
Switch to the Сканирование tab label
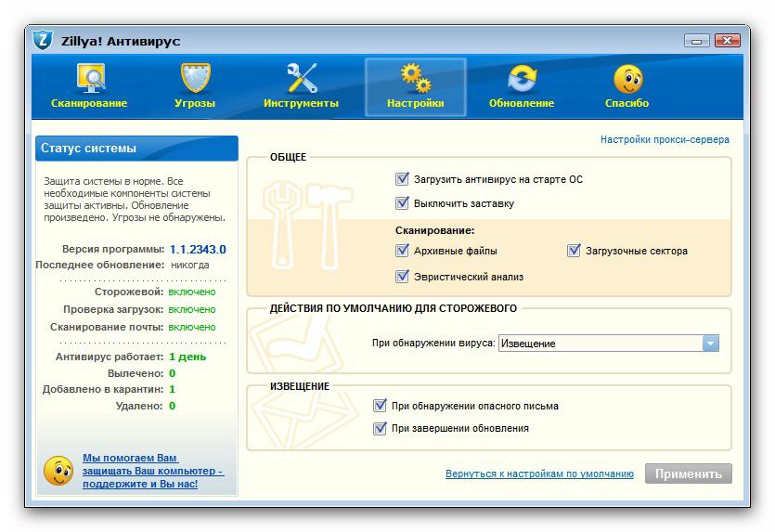tap(89, 103)
